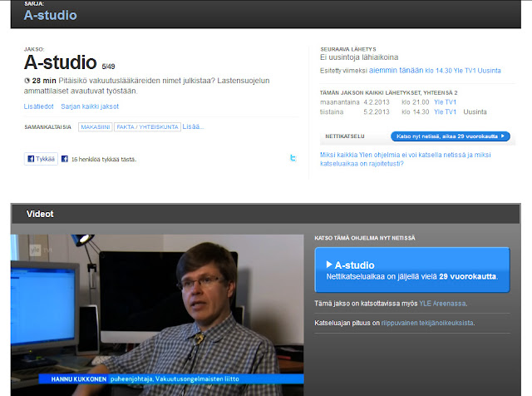532x396 pixels.
Task: Click the SAMANKALTAISIA label
Action: (x=48, y=127)
